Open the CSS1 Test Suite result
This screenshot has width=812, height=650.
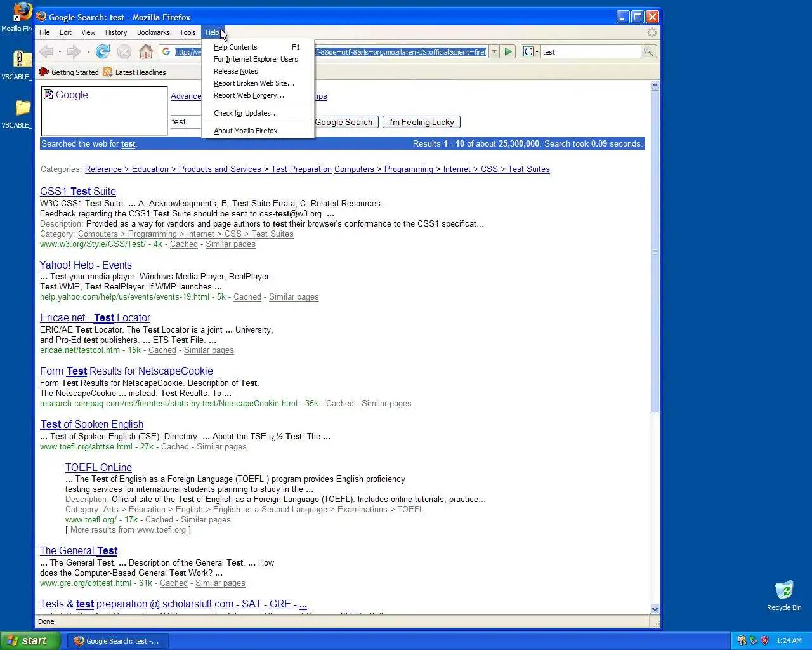(78, 191)
